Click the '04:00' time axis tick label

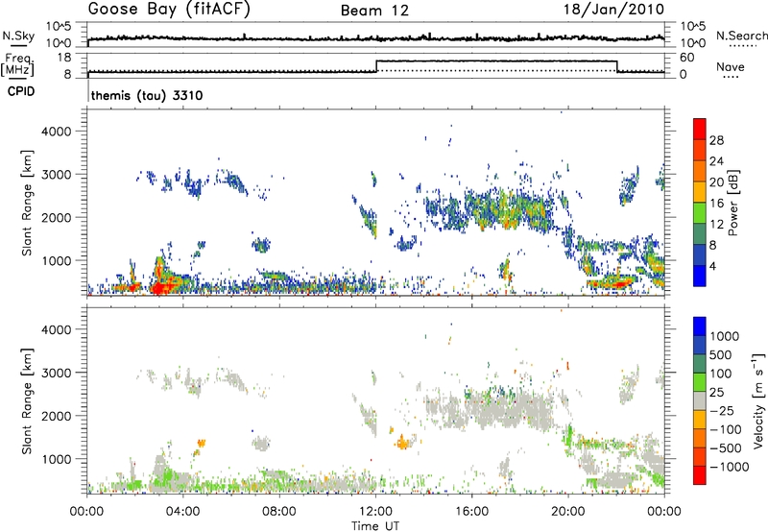pyautogui.click(x=182, y=512)
